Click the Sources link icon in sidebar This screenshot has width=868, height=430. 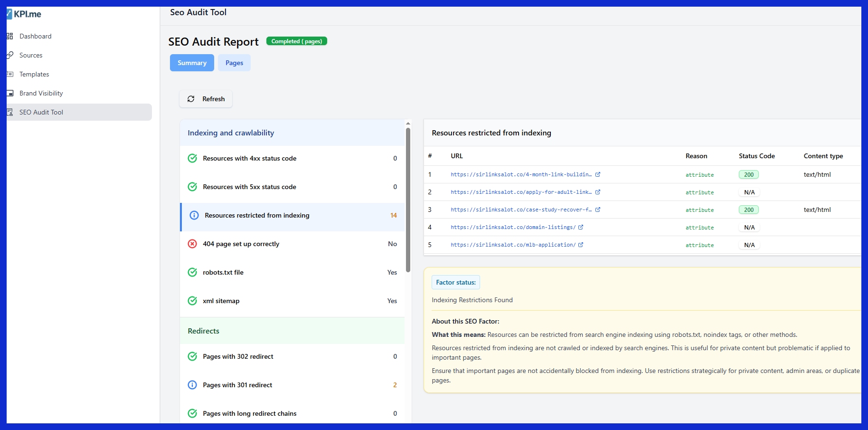(x=10, y=55)
